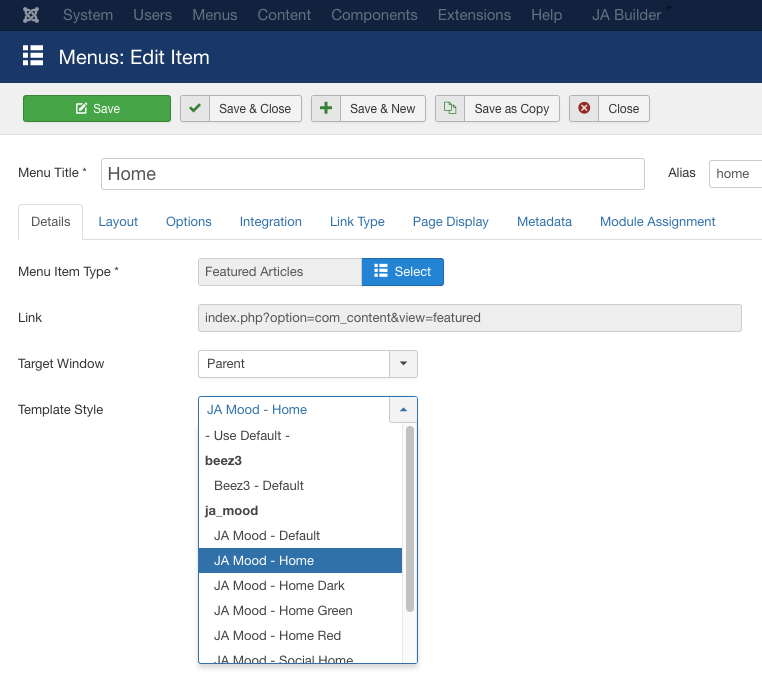Collapse the Template Style dropdown arrow
This screenshot has width=762, height=696.
[x=403, y=410]
